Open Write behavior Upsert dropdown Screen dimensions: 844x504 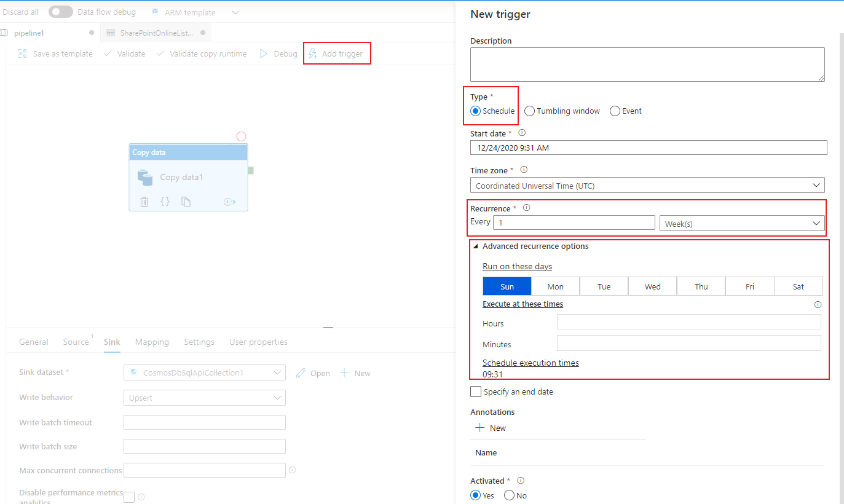[x=205, y=398]
